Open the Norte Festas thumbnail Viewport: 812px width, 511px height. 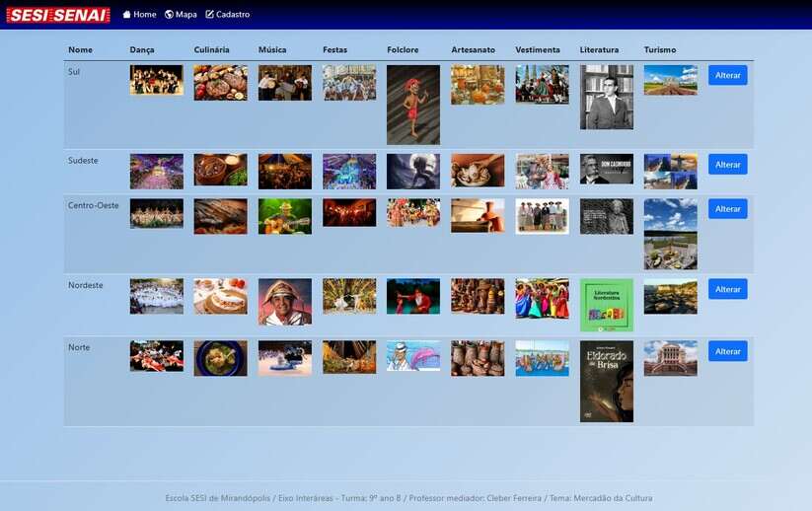[x=349, y=357]
